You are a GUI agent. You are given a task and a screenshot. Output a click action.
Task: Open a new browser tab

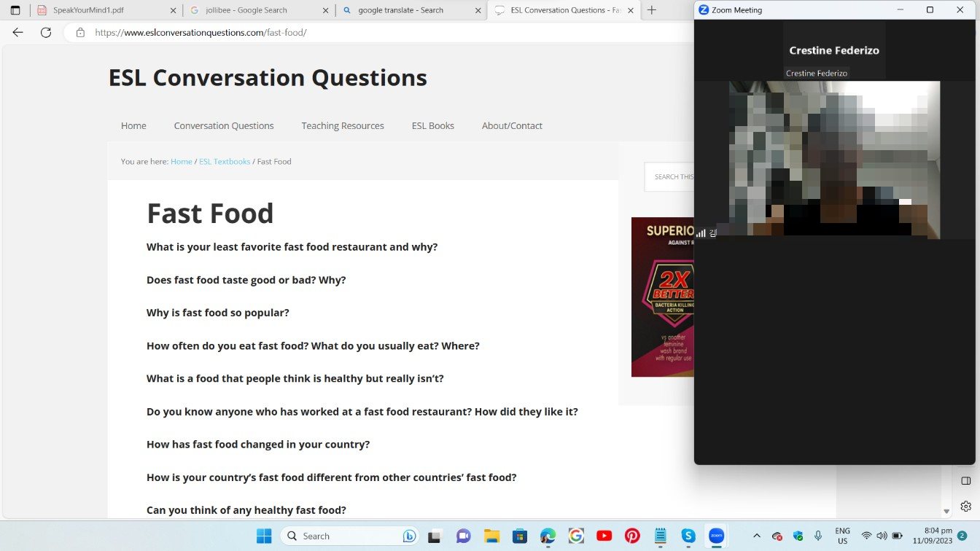pyautogui.click(x=652, y=10)
